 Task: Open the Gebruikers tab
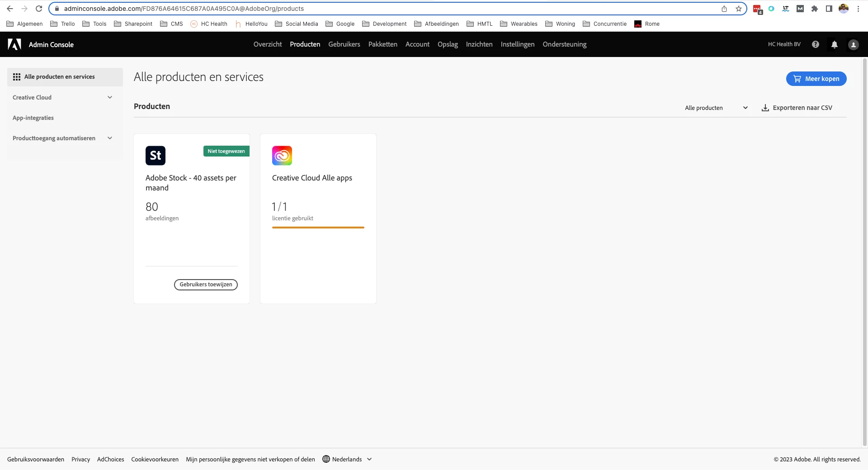tap(344, 44)
